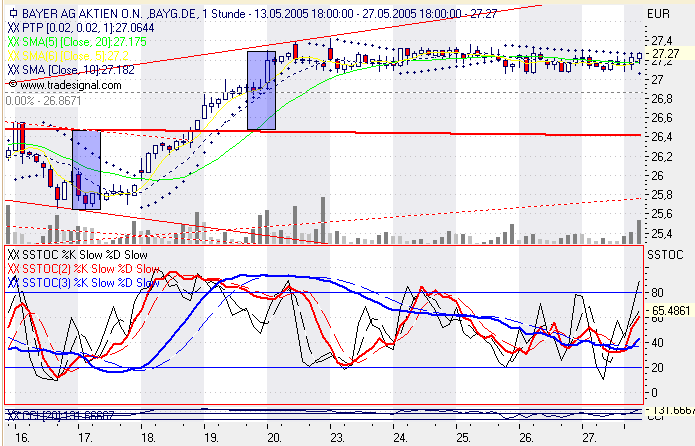Click the EUR currency label
This screenshot has width=695, height=446.
click(x=658, y=14)
